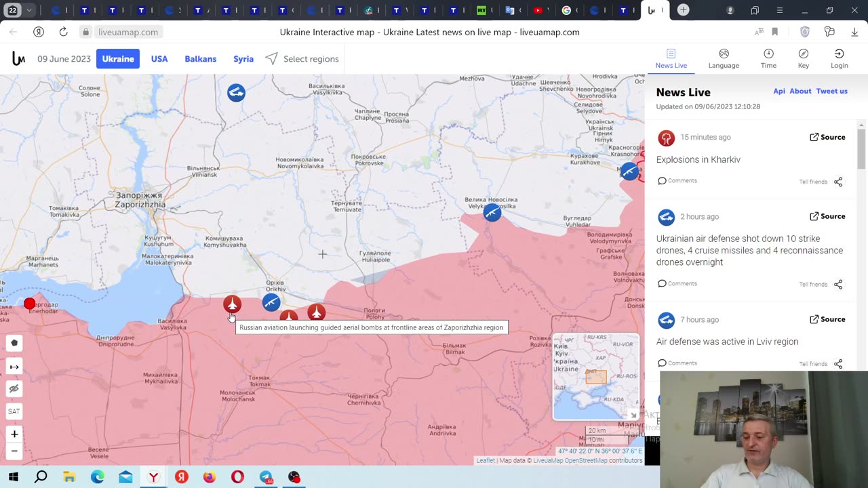Switch to the Ukraine region tab
868x488 pixels.
click(118, 59)
